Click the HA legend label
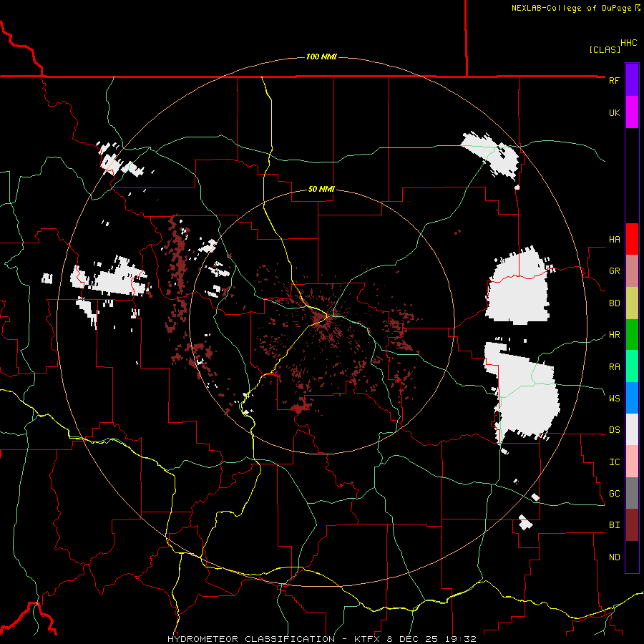644x644 pixels. tap(614, 240)
